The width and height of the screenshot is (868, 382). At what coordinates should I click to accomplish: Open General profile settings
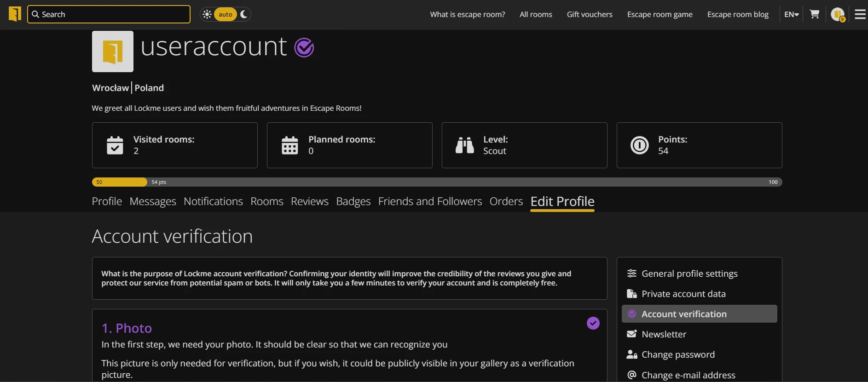coord(689,274)
